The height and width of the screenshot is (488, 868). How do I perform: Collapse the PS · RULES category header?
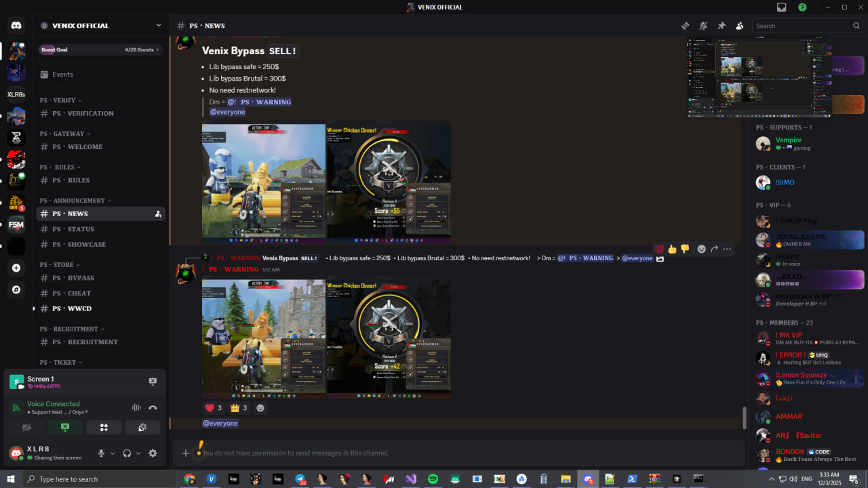[x=60, y=167]
